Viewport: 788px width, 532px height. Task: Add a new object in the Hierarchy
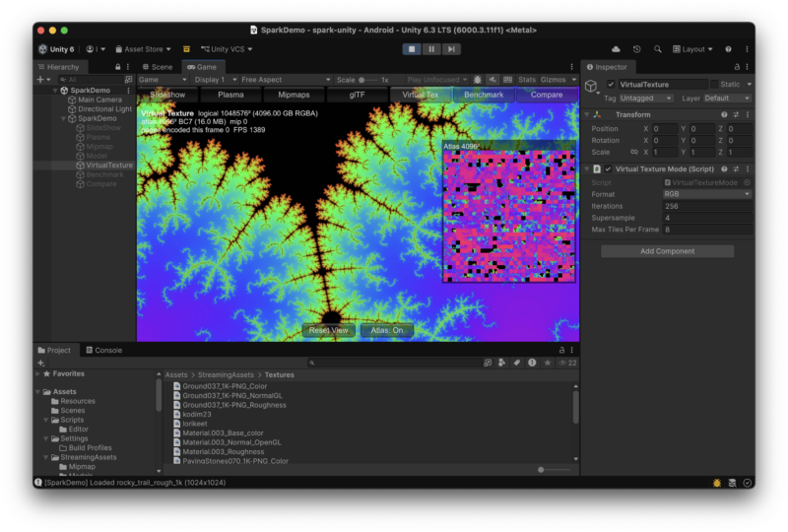pos(43,80)
